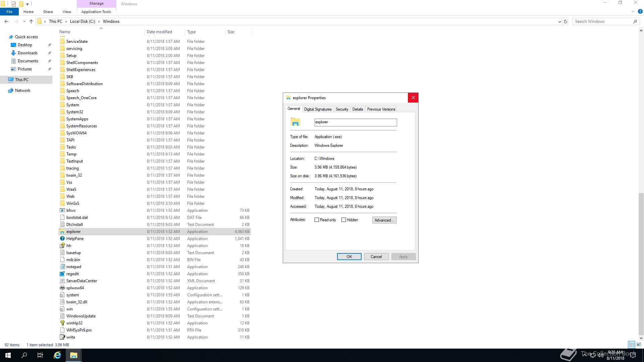Click the Properties quick access icon
Image resolution: width=644 pixels, height=362 pixels.
pyautogui.click(x=14, y=4)
